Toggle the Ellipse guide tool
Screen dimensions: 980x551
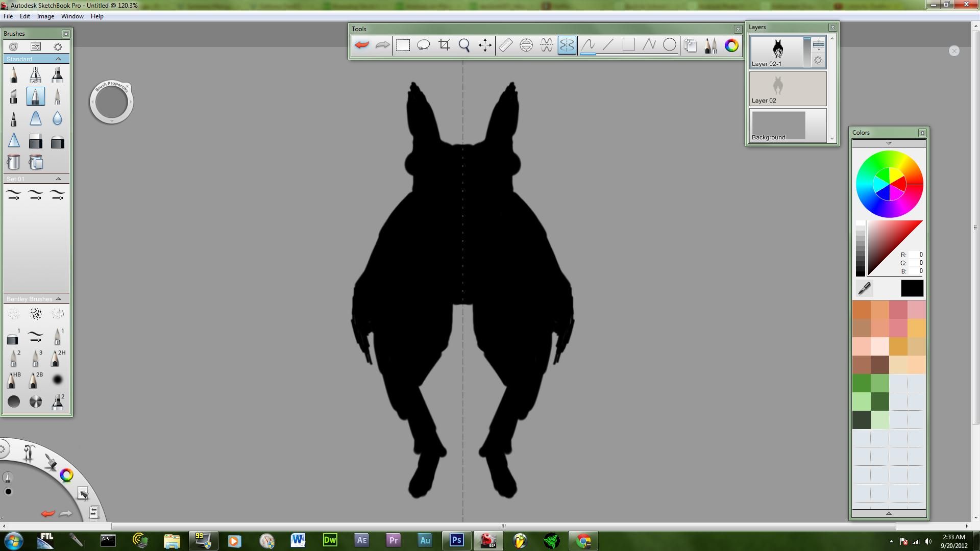point(526,45)
